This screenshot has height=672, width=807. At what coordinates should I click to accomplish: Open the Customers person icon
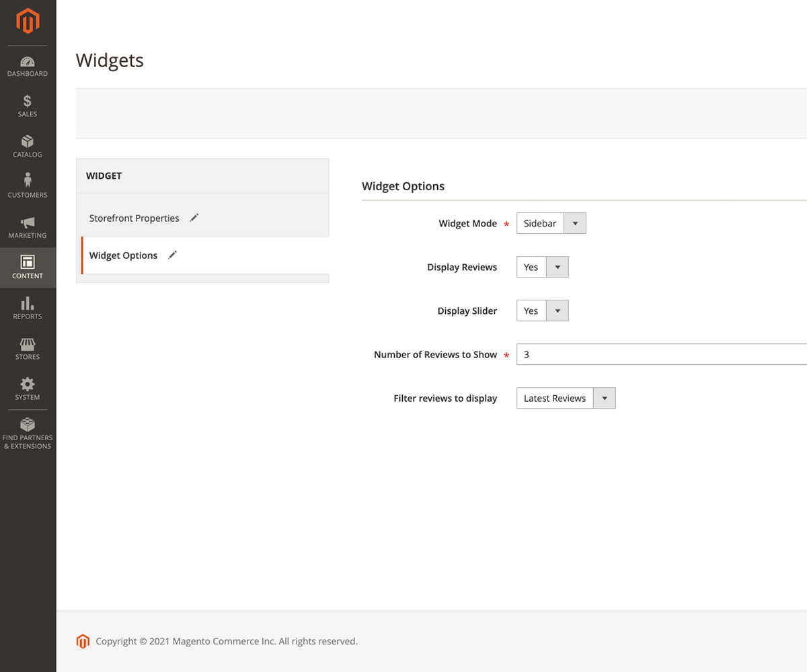pyautogui.click(x=28, y=181)
